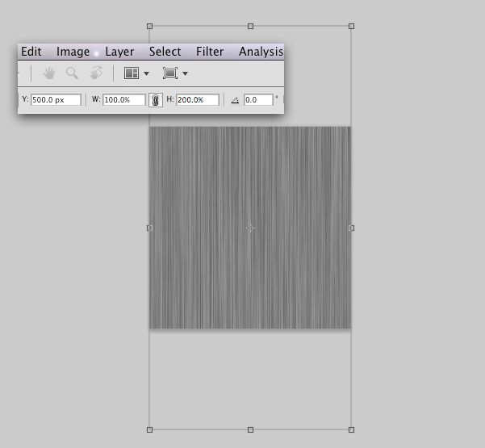The width and height of the screenshot is (485, 448).
Task: Click the top-center transform handle
Action: 250,27
